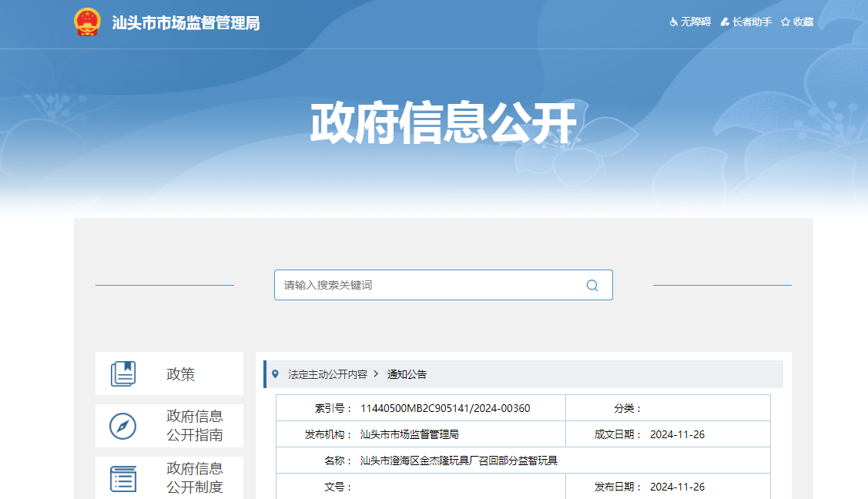Click the 发布机构 label
868x499 pixels.
pos(328,434)
